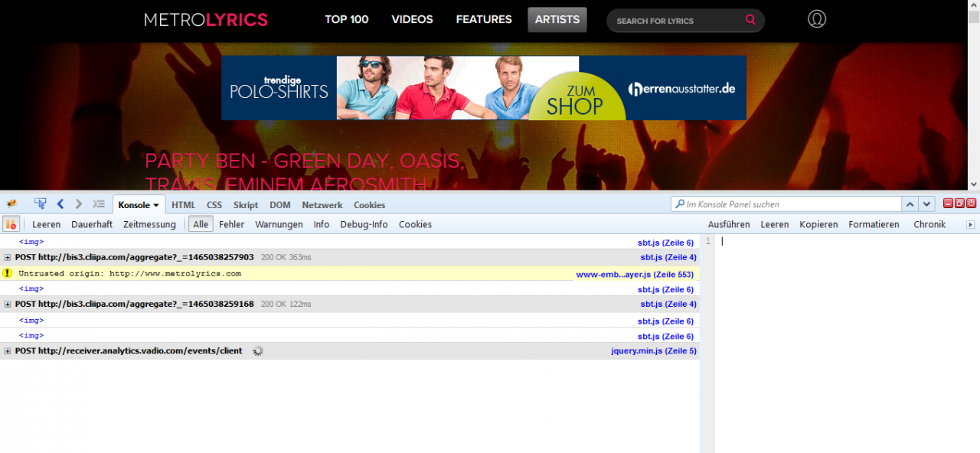Click ZUM SHOP in the ad banner
The image size is (980, 453).
[x=575, y=99]
